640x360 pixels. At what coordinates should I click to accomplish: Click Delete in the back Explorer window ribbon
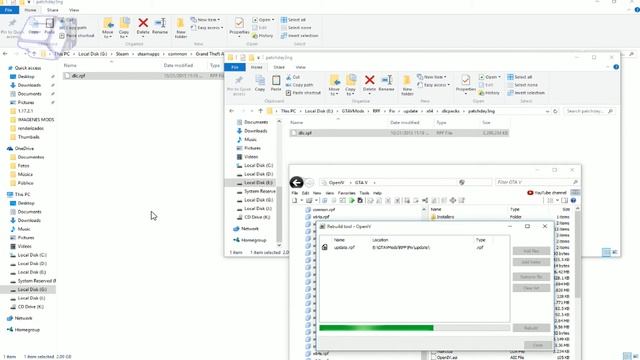click(x=143, y=26)
